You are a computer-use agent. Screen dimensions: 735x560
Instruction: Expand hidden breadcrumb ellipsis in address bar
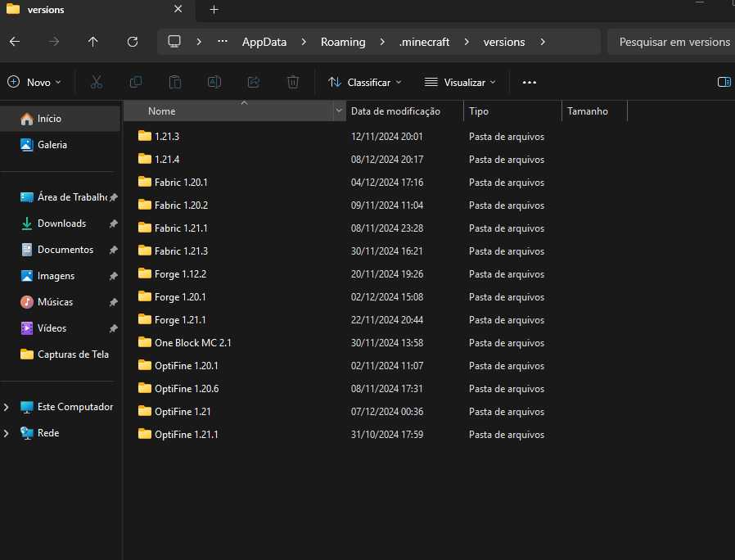pos(222,42)
